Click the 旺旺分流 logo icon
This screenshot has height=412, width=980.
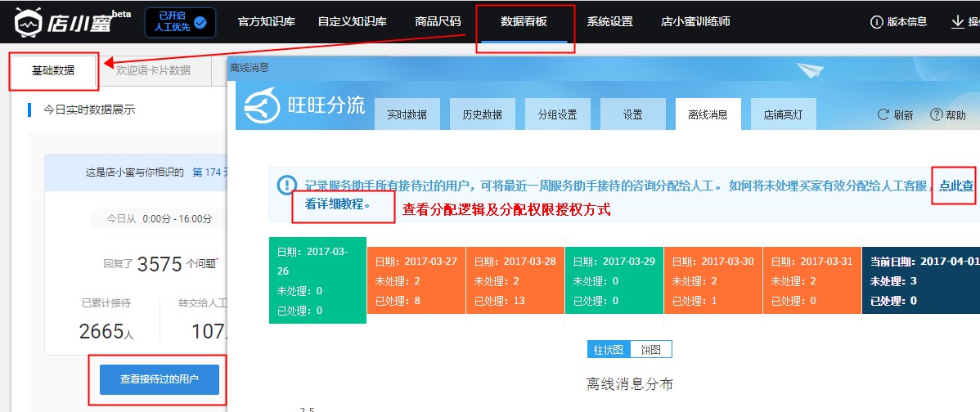point(263,105)
